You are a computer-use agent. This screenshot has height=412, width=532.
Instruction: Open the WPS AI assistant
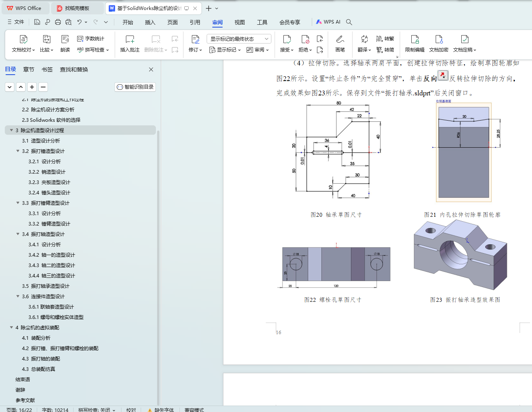click(328, 22)
